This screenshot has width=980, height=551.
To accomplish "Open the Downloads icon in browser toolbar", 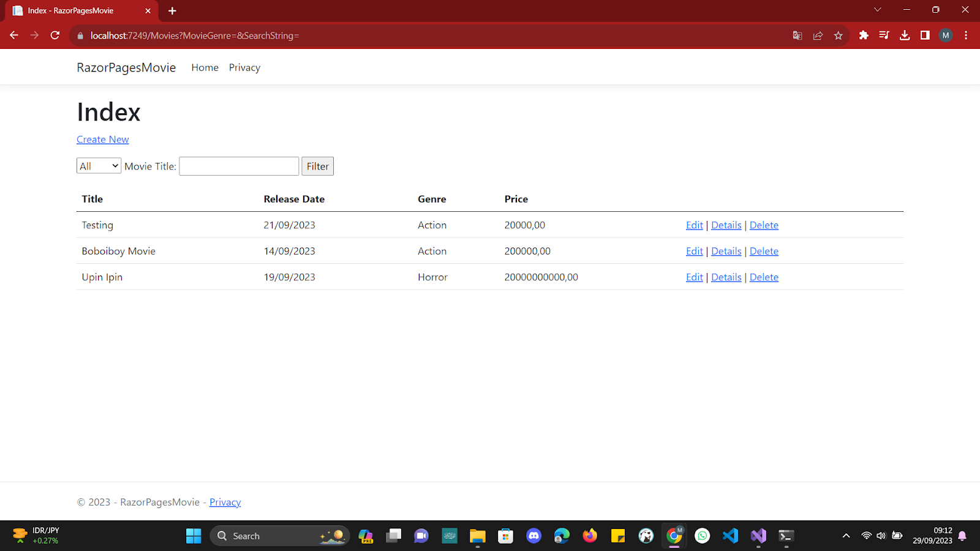I will tap(905, 36).
